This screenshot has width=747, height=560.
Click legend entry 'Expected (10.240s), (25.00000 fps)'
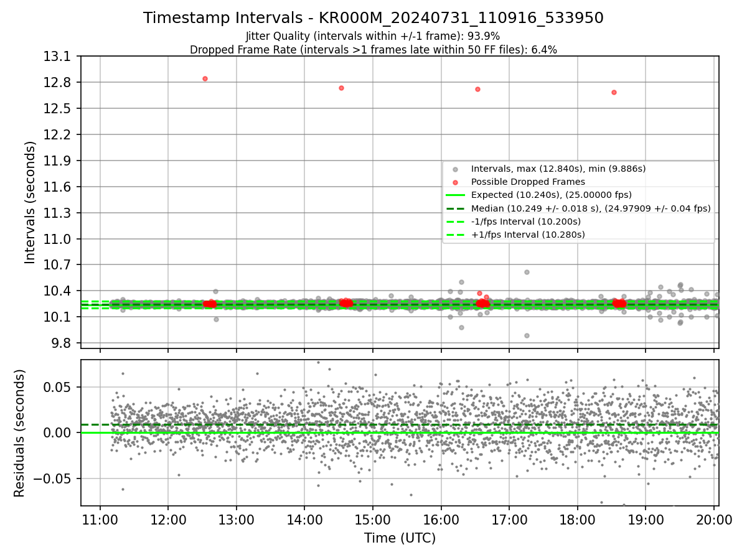point(551,195)
